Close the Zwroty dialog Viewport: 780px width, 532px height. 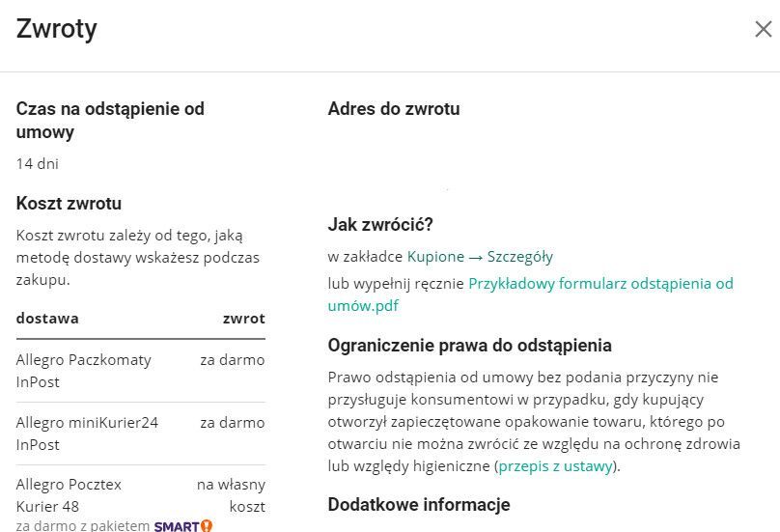(x=763, y=29)
